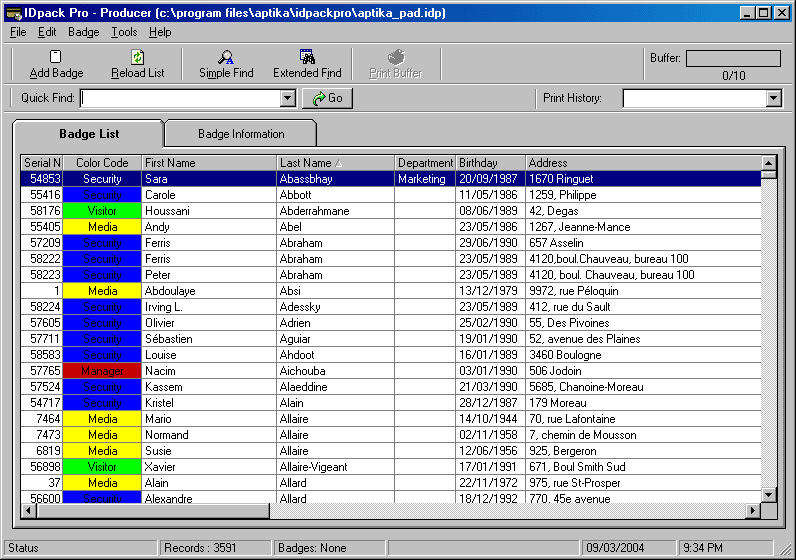
Task: Click the 9:34 PM time in status bar
Action: tap(725, 548)
